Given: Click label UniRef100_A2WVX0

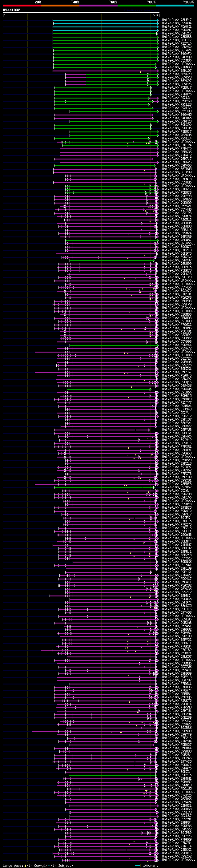Looking at the screenshot, I should tap(177, 47).
